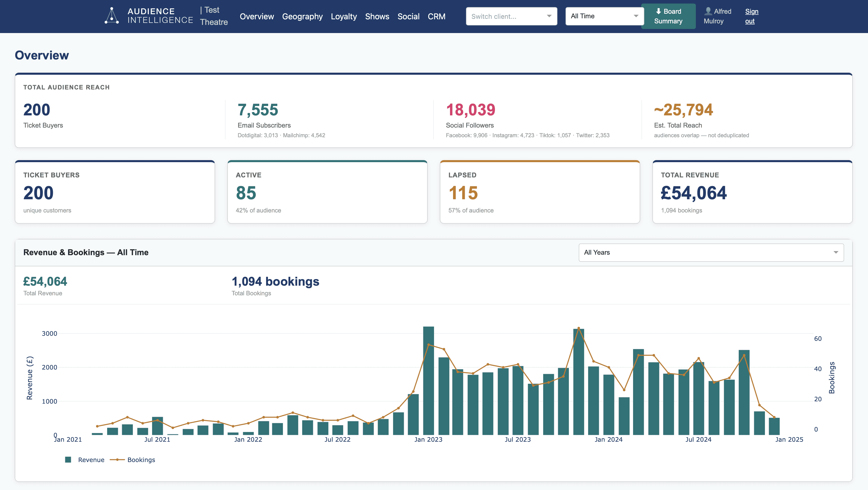
Task: Go to the Social section
Action: (408, 16)
